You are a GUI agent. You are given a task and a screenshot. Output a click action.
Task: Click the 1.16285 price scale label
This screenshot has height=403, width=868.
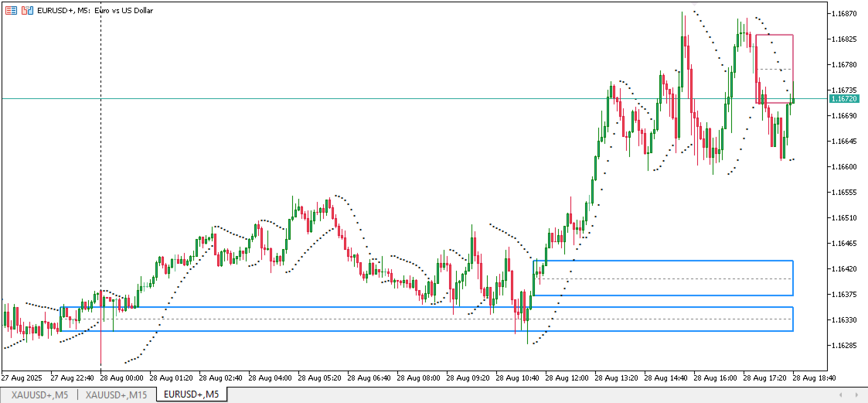click(844, 346)
